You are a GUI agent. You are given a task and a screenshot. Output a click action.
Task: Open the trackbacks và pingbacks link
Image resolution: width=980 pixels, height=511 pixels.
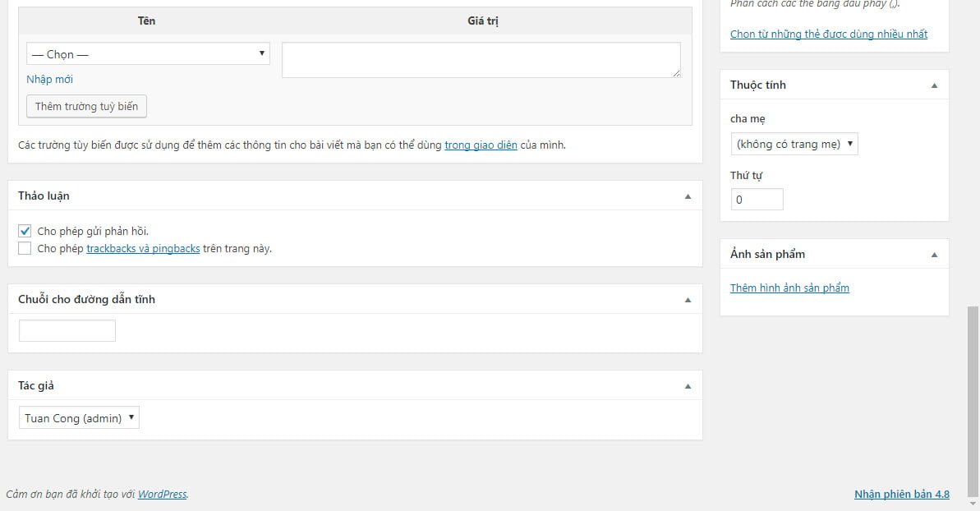[143, 248]
